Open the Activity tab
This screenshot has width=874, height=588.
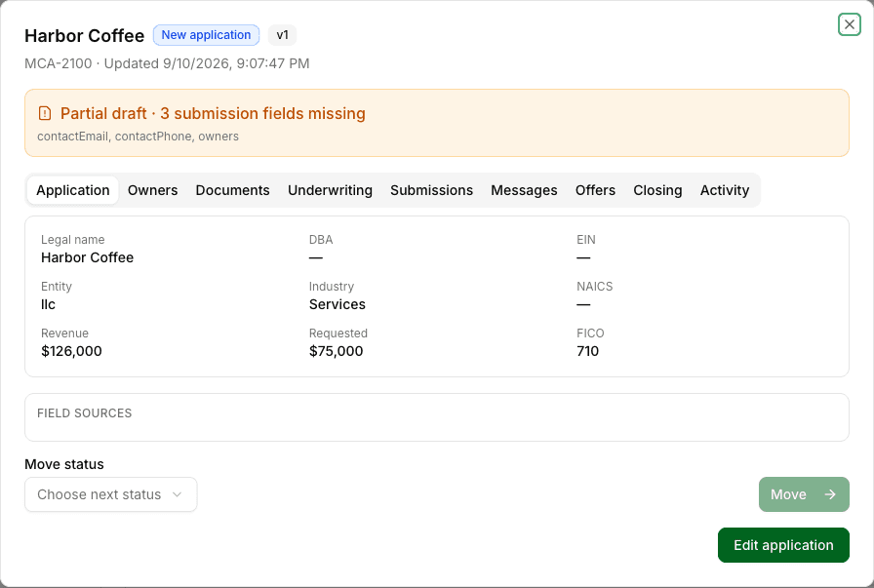(x=725, y=190)
